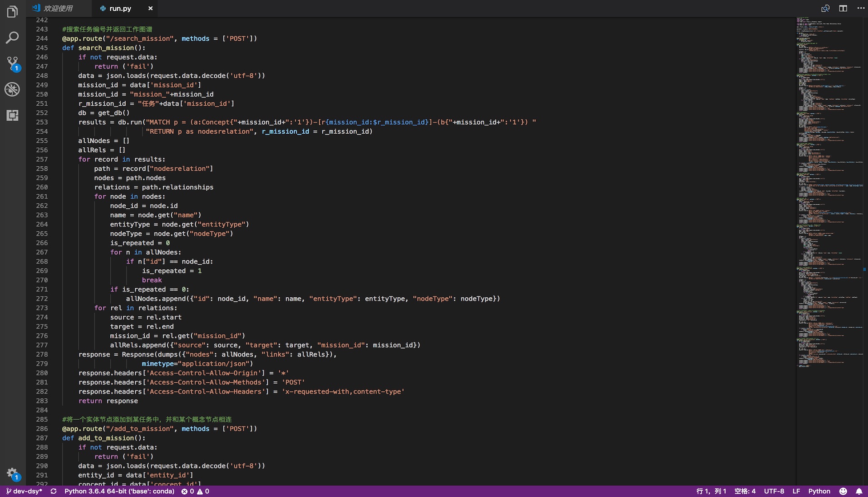Click '/add_to_mission' route string on line 286
The width and height of the screenshot is (868, 497).
point(140,429)
